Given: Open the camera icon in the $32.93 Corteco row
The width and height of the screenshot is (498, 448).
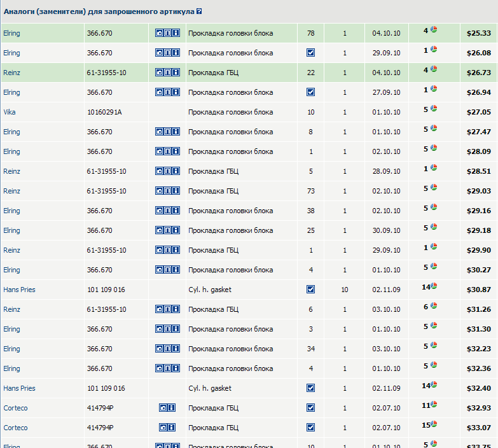Looking at the screenshot, I should click(163, 408).
